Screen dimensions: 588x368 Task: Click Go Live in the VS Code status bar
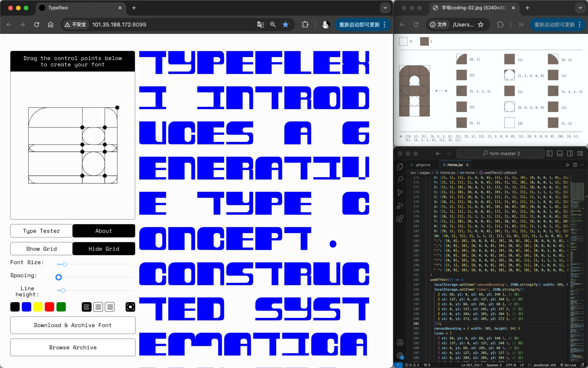(x=568, y=365)
